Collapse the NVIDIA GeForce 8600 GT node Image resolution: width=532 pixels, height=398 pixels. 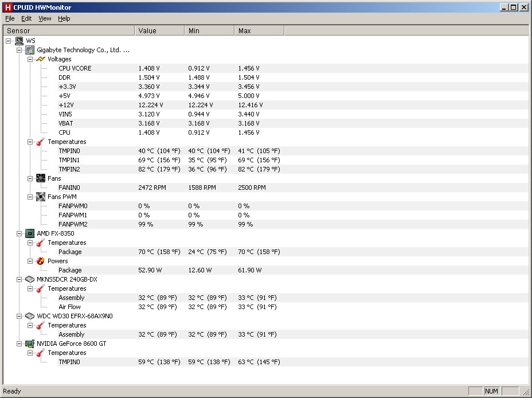tap(19, 344)
